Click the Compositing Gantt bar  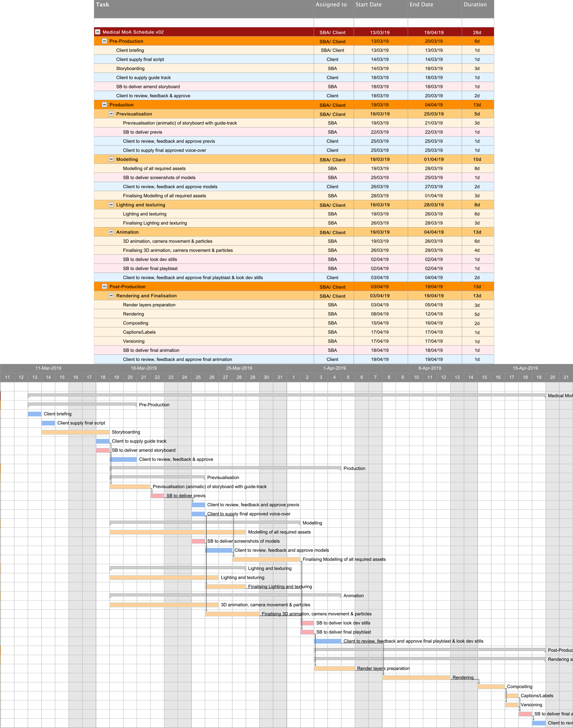(x=491, y=687)
